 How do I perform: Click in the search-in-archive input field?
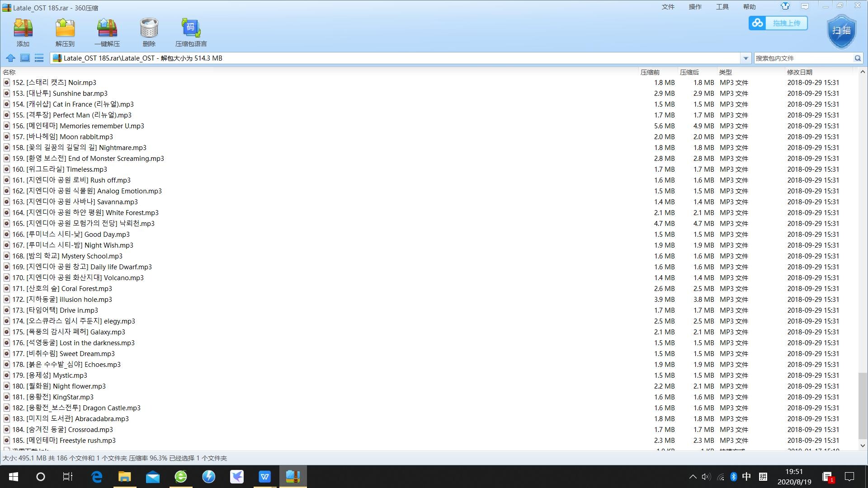click(802, 58)
